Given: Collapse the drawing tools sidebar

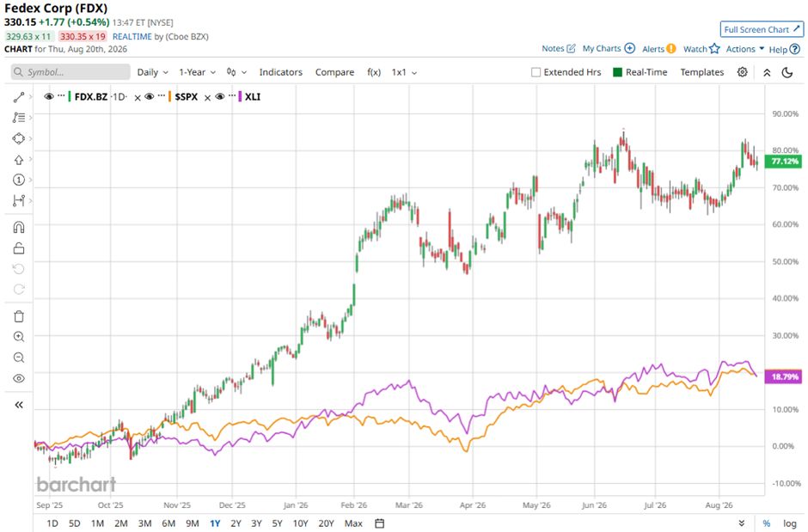Looking at the screenshot, I should [x=19, y=405].
